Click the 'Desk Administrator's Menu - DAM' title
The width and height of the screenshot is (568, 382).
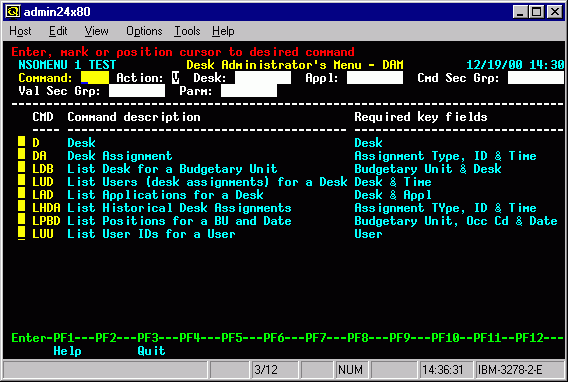coord(295,65)
